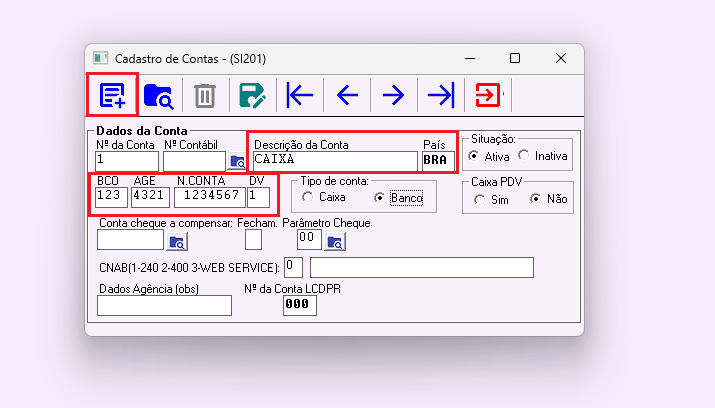Image resolution: width=715 pixels, height=408 pixels.
Task: Go to first record arrow
Action: 300,95
